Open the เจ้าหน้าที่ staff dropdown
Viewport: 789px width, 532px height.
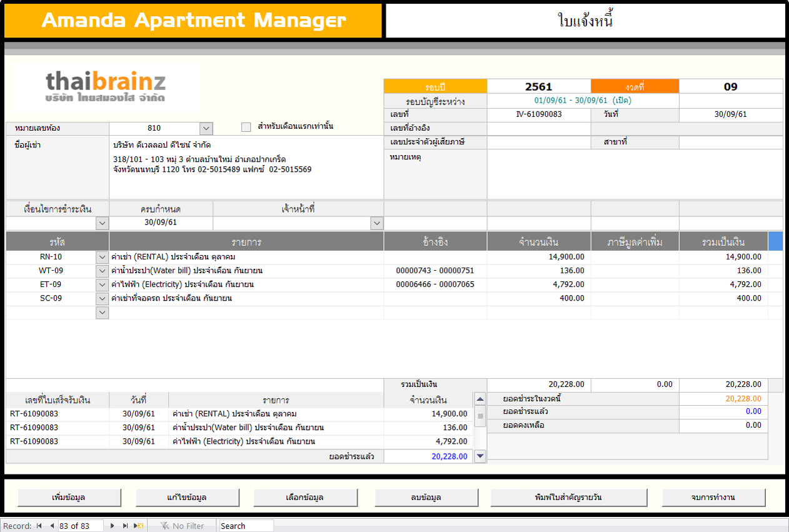pyautogui.click(x=376, y=223)
